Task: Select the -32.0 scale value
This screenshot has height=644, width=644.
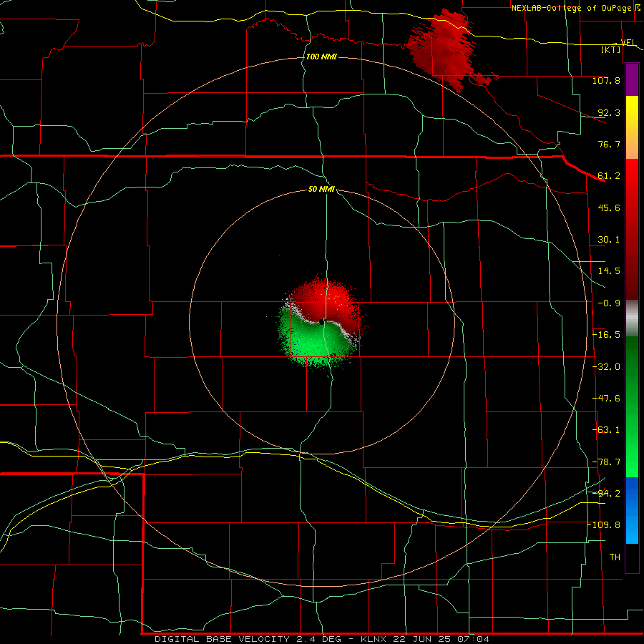Action: click(x=606, y=367)
